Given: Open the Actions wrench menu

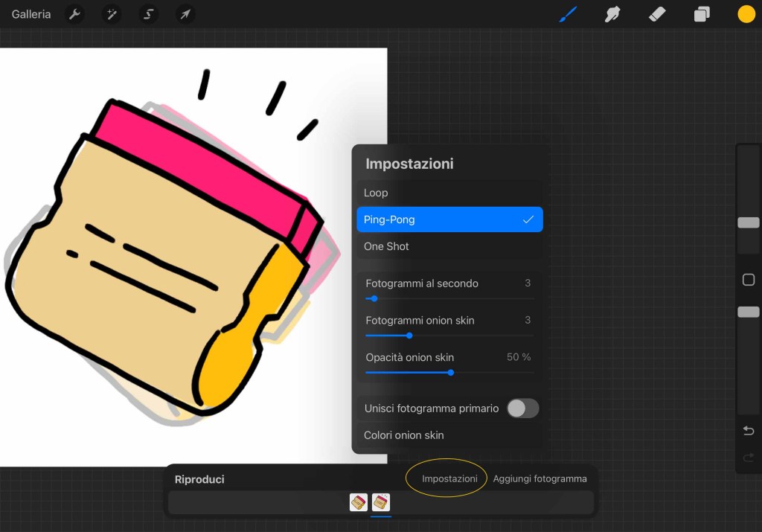Looking at the screenshot, I should pos(74,14).
